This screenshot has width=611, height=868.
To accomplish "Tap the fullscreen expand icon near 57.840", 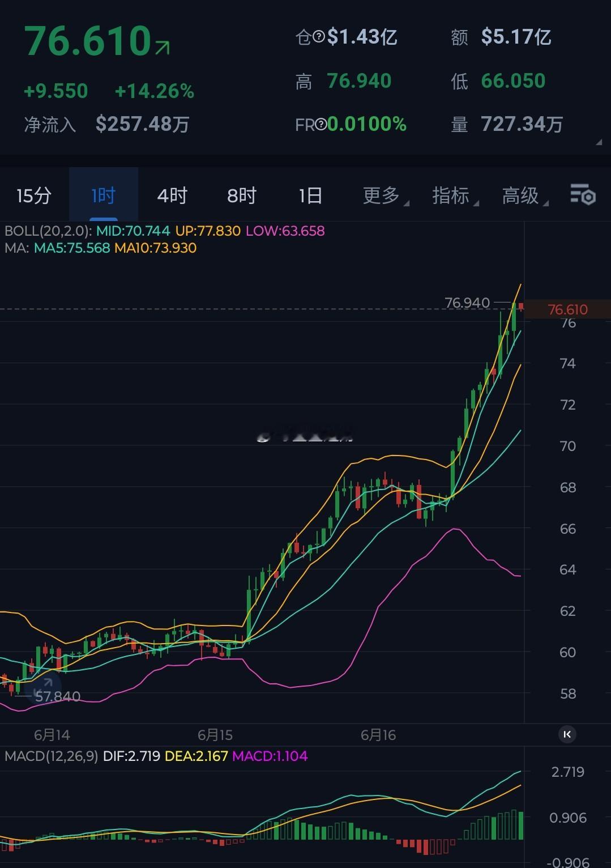I will 44,686.
